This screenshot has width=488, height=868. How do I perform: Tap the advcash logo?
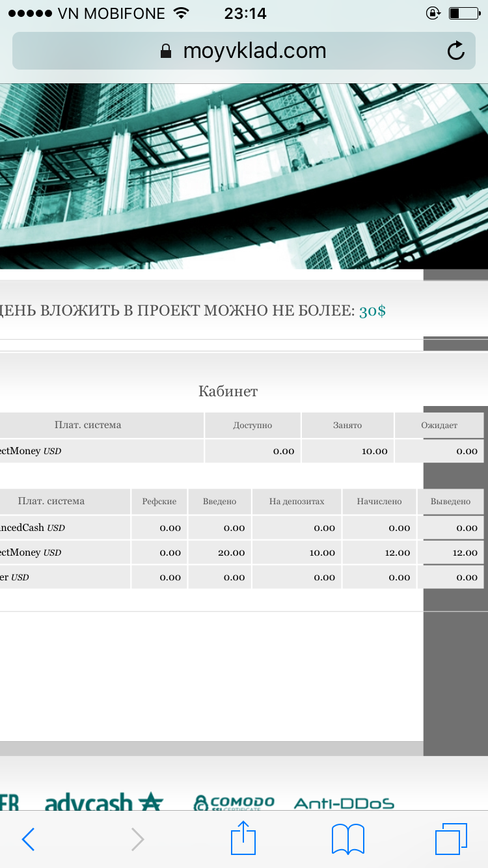(x=104, y=803)
